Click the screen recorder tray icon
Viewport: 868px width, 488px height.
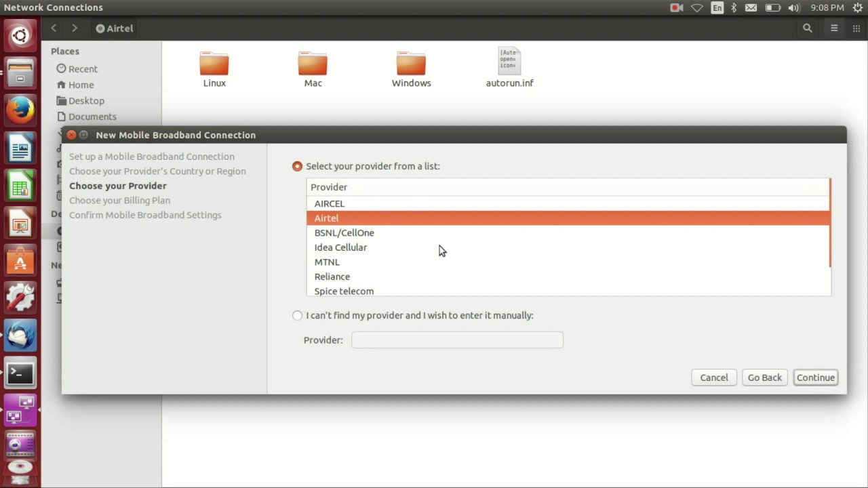click(x=676, y=8)
